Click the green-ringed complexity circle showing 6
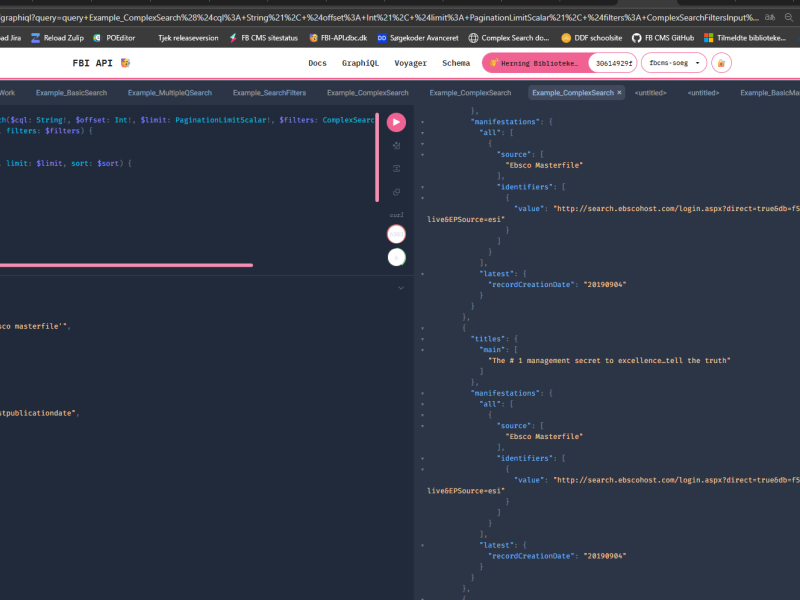The width and height of the screenshot is (800, 600). [x=396, y=257]
